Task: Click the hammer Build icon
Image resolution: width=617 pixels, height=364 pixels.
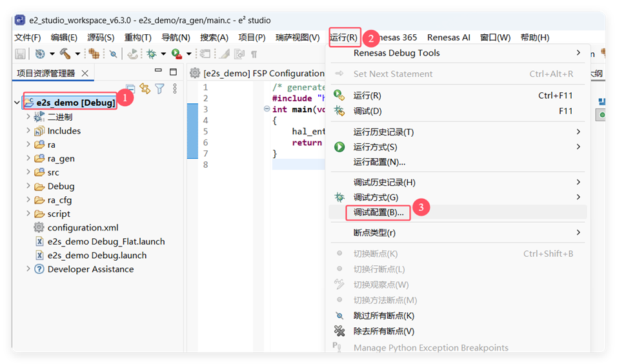Action: pyautogui.click(x=65, y=54)
